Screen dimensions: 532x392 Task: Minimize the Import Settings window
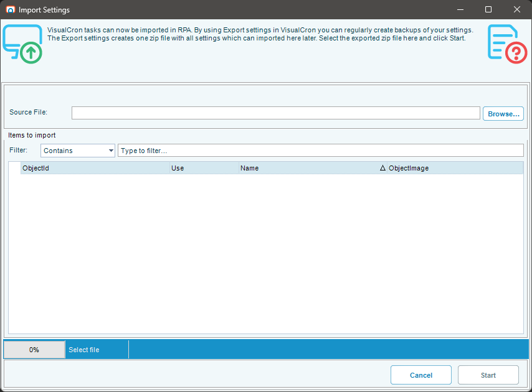tap(460, 9)
